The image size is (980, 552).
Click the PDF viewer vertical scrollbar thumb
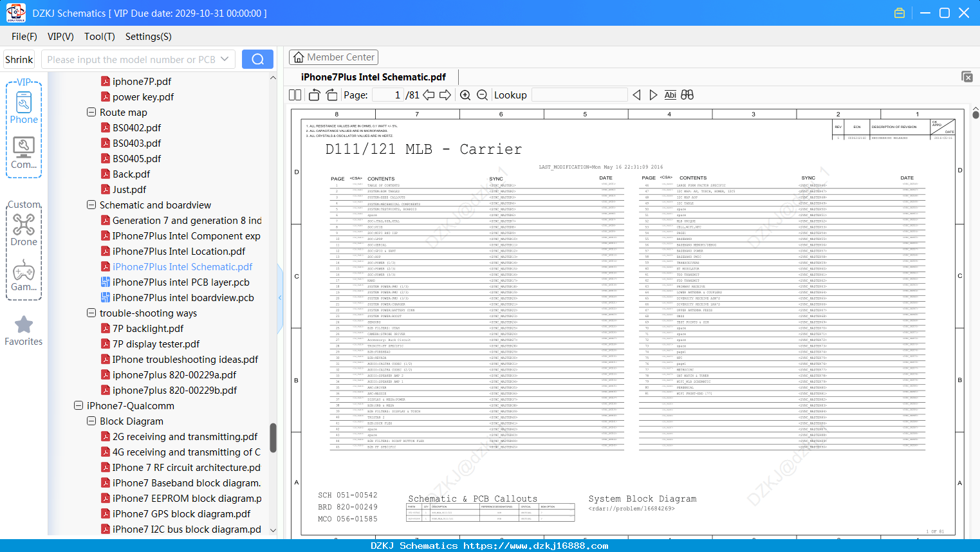[975, 115]
